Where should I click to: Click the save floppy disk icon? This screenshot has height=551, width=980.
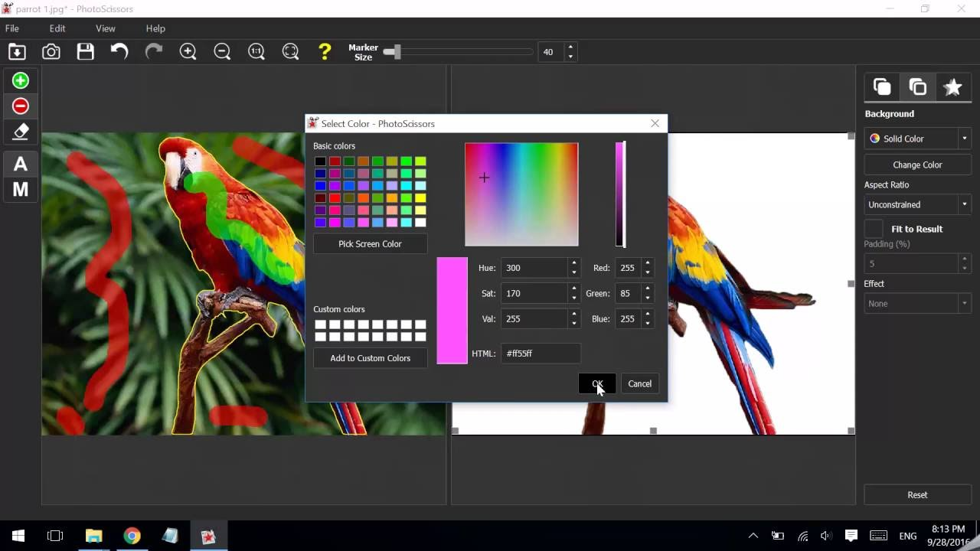coord(85,51)
